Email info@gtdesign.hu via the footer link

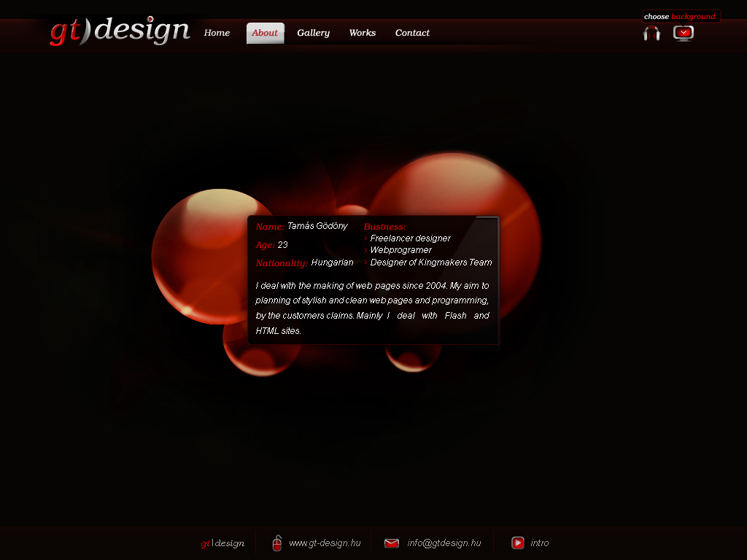[x=444, y=542]
